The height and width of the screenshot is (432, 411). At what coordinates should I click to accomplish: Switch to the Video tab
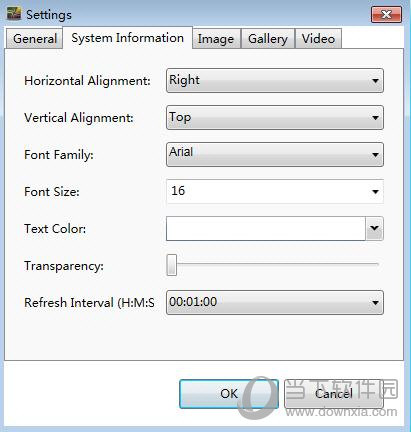click(x=318, y=39)
